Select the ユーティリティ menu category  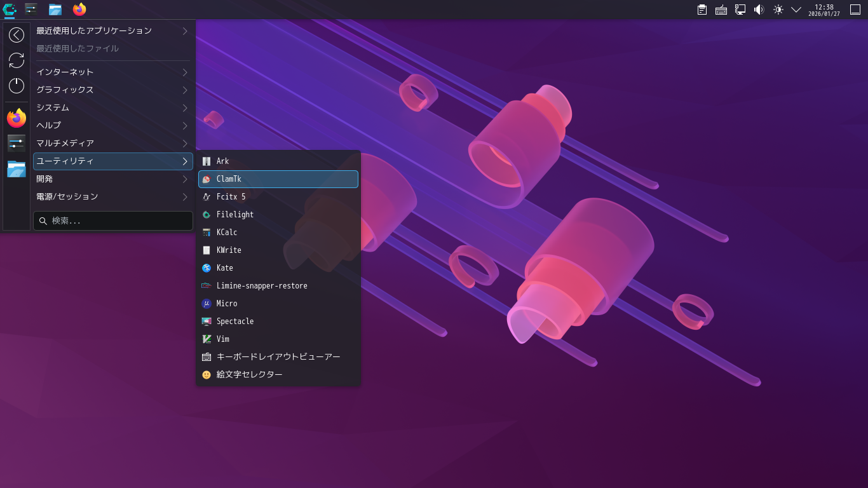pyautogui.click(x=113, y=161)
